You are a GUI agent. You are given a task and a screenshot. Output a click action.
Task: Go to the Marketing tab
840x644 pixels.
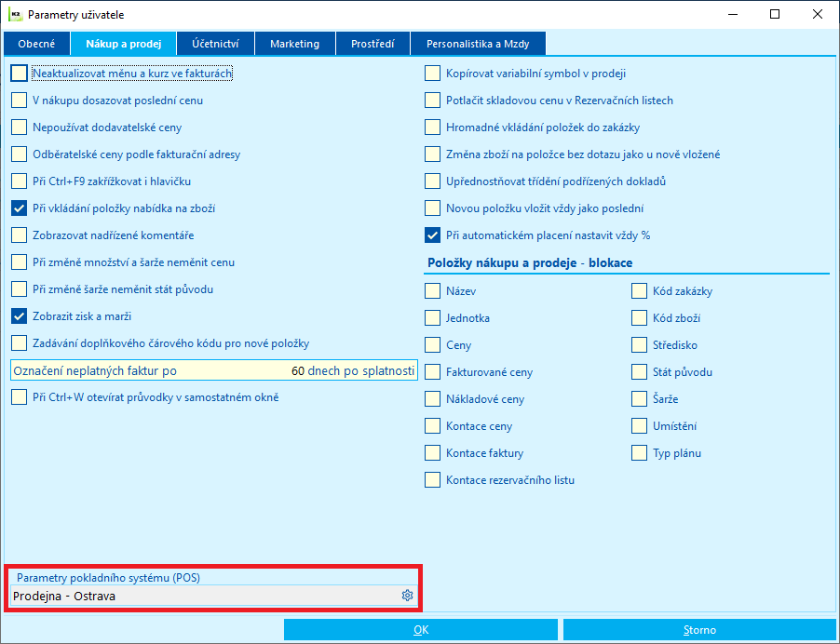(294, 44)
